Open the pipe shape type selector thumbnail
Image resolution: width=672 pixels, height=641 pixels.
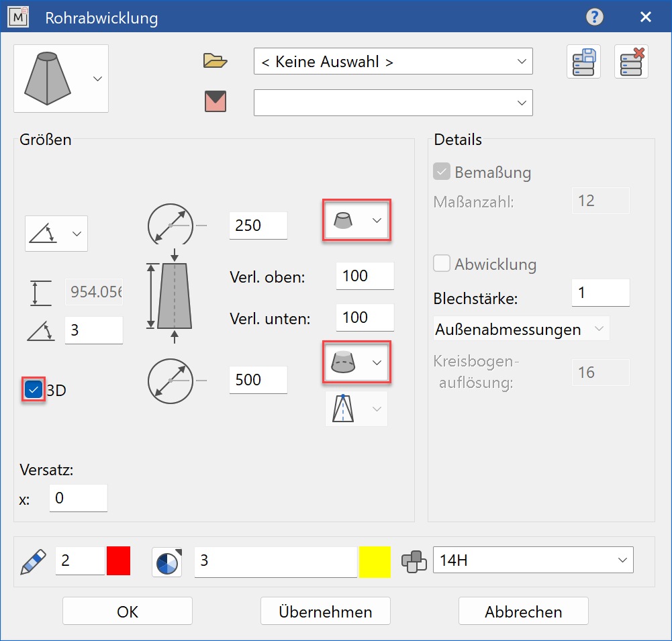tap(61, 79)
